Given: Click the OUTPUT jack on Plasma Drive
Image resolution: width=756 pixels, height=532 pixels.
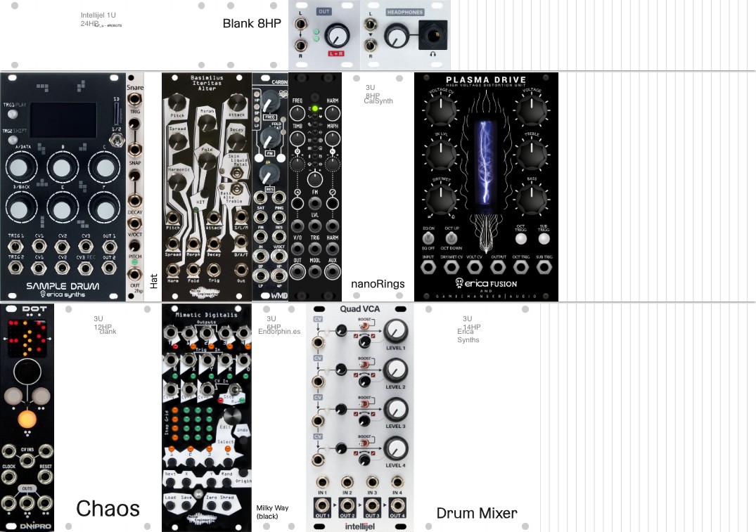Looking at the screenshot, I should point(498,267).
